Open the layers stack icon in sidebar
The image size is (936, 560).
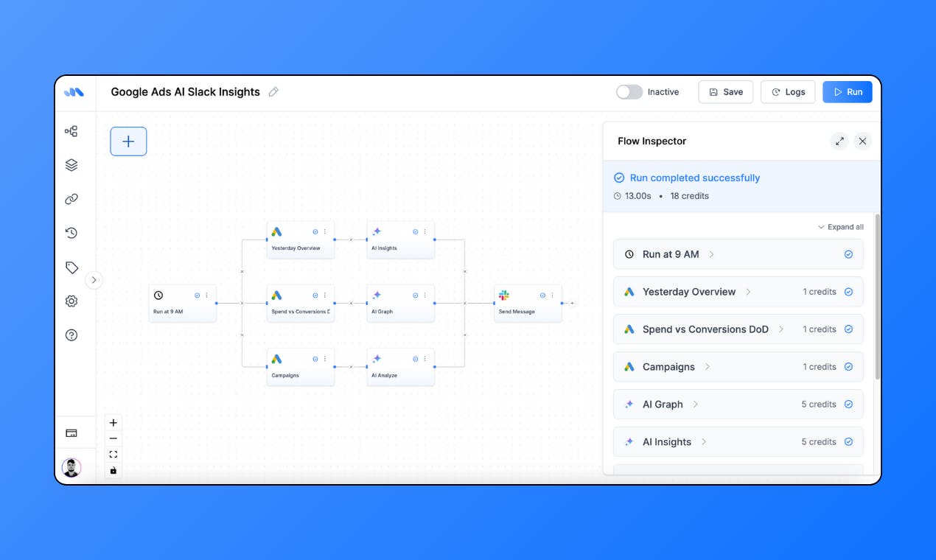[x=71, y=165]
